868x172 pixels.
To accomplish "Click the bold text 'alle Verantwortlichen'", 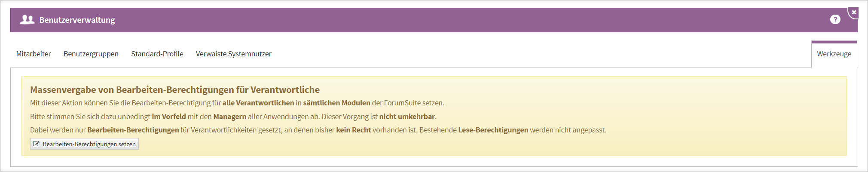I will pos(258,103).
